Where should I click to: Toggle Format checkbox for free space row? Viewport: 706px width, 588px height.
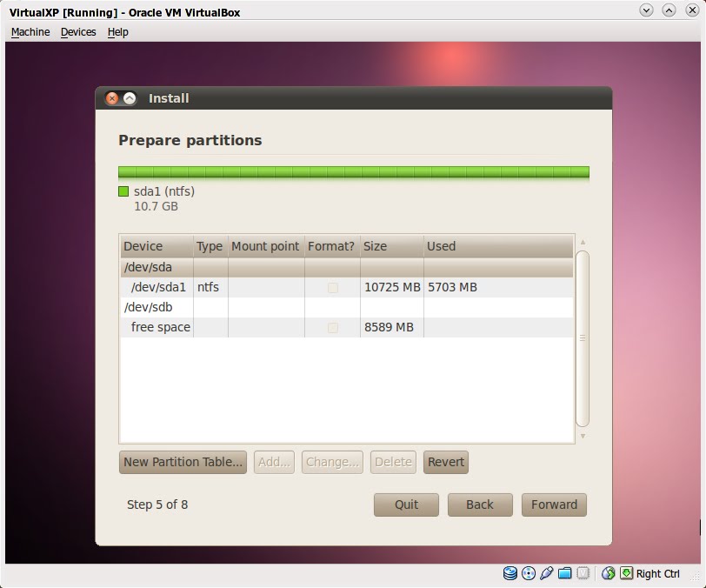pyautogui.click(x=333, y=328)
